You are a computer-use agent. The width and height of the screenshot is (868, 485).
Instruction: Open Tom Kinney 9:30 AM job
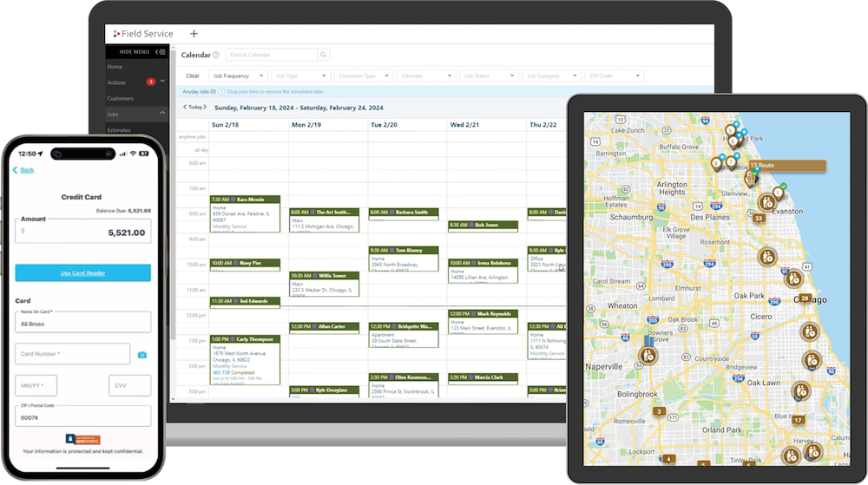404,259
